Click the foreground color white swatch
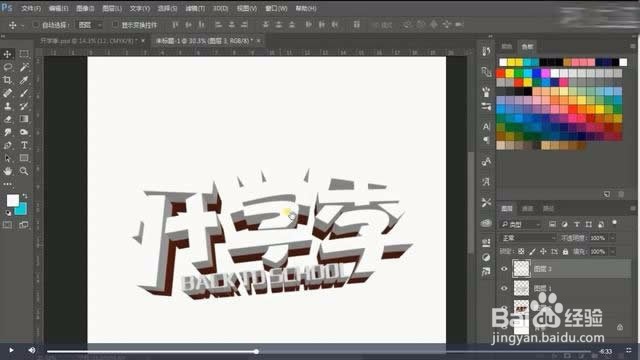The height and width of the screenshot is (360, 640). (13, 200)
